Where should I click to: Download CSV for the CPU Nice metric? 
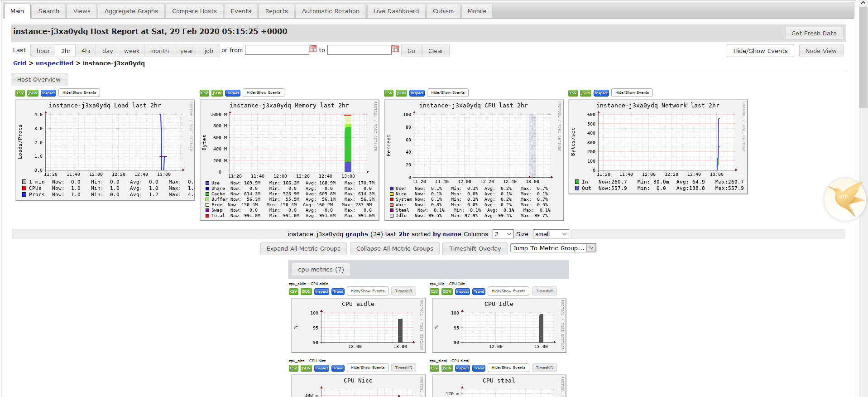coord(293,368)
